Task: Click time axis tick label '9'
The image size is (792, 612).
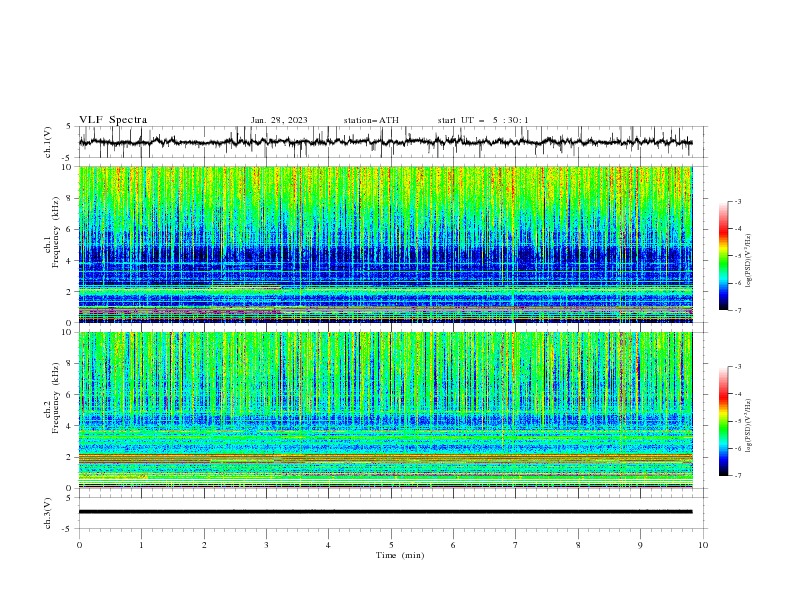Action: 640,545
